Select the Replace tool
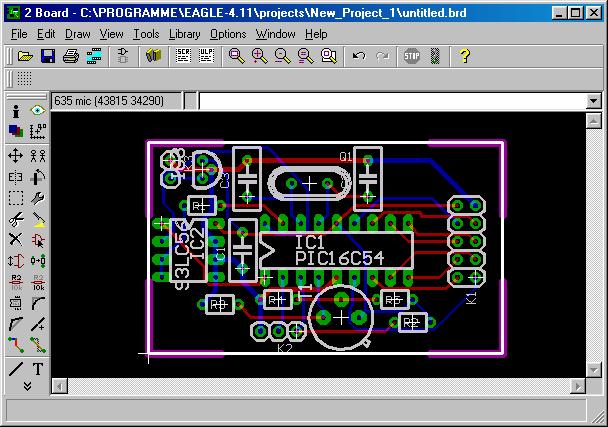Image resolution: width=608 pixels, height=427 pixels. coord(38,261)
